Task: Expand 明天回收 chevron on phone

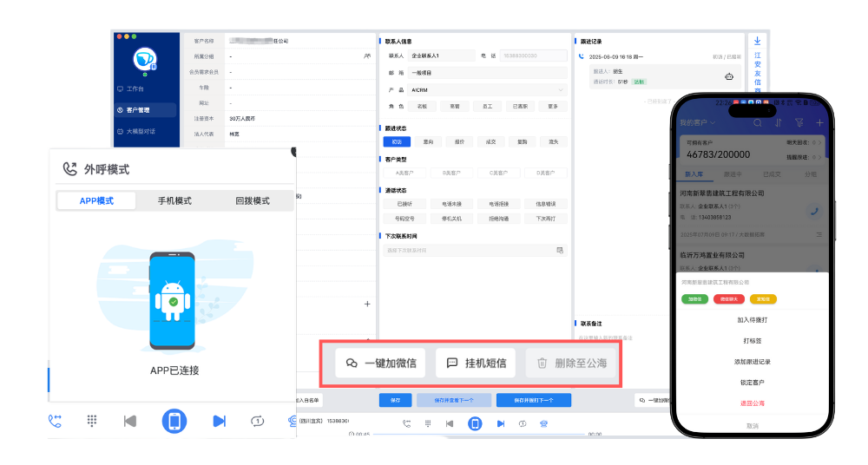Action: pyautogui.click(x=820, y=143)
